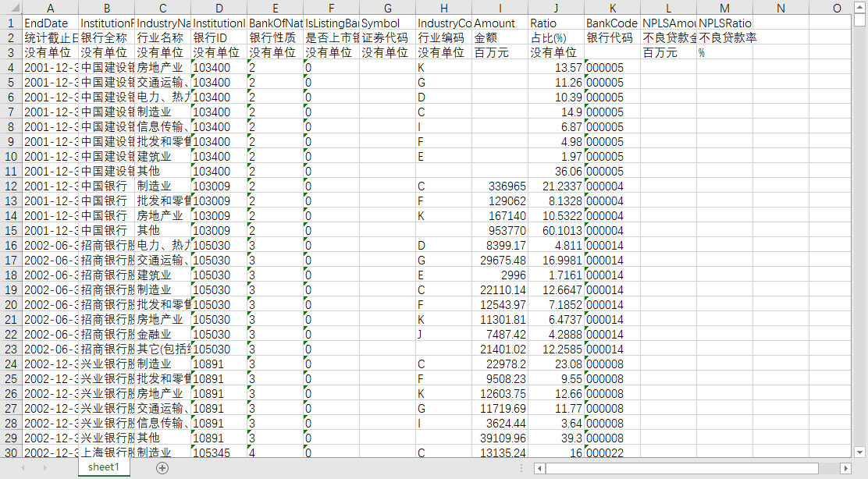The width and height of the screenshot is (868, 479).
Task: Click cell with amount 39109.96
Action: [500, 438]
